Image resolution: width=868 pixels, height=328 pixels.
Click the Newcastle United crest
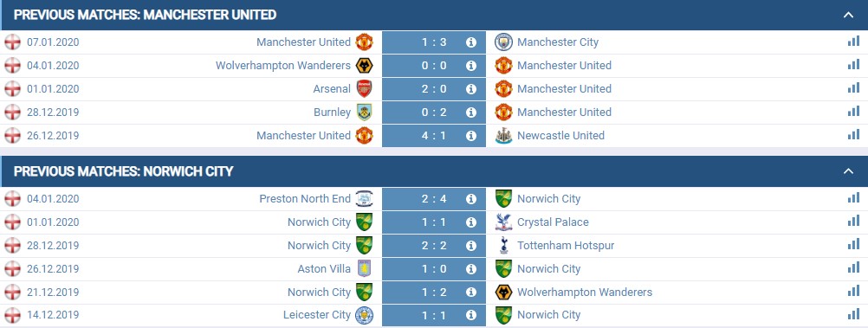click(503, 136)
